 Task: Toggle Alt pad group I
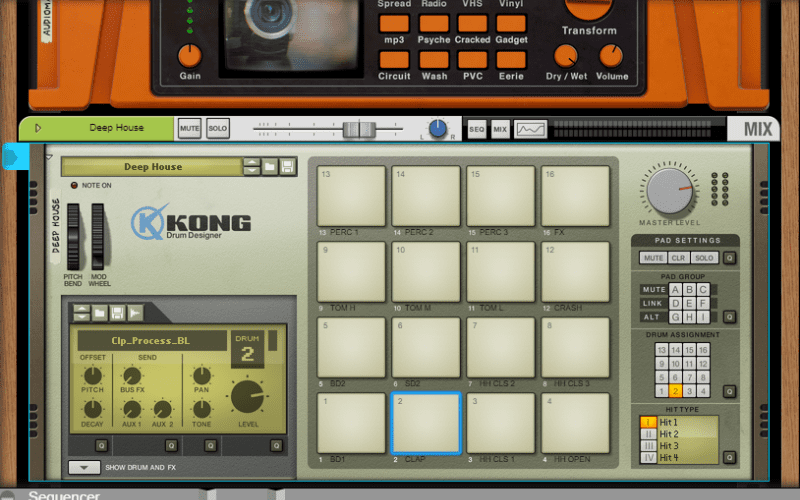coord(703,317)
